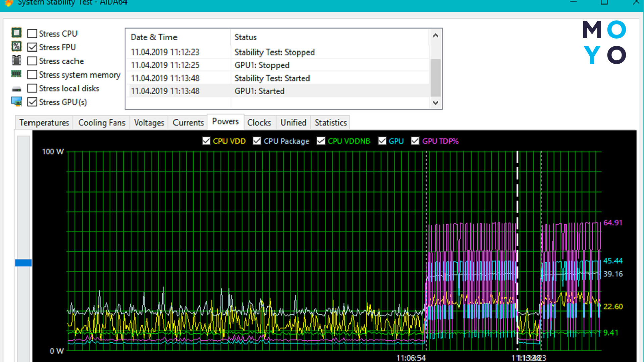644x362 pixels.
Task: Click the Date & Time column header
Action: [154, 37]
